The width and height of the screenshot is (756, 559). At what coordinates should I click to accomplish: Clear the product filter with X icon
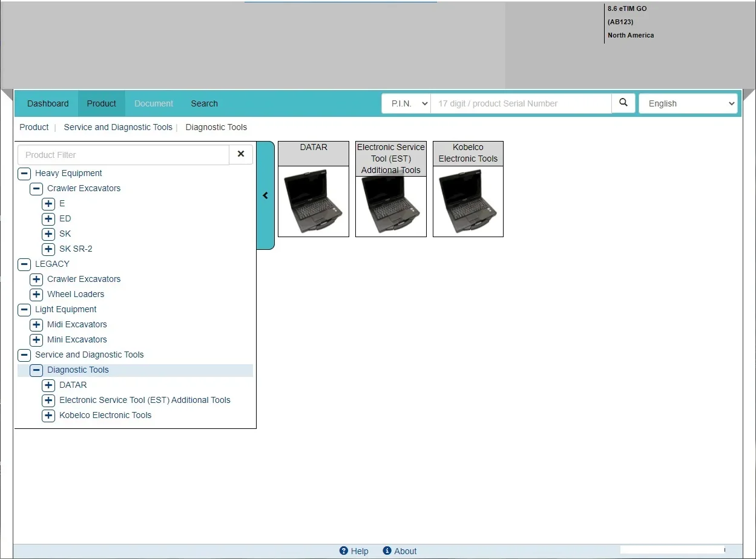tap(241, 154)
